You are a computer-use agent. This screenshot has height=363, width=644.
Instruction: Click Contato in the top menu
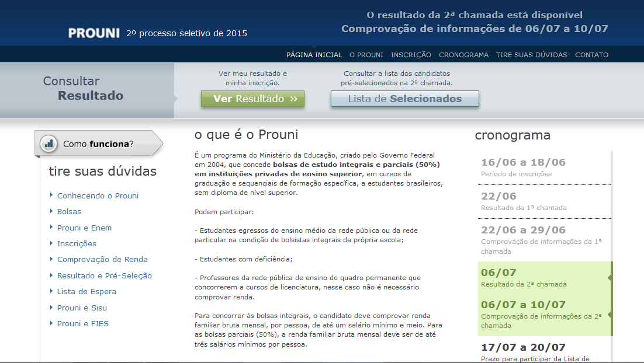(591, 55)
